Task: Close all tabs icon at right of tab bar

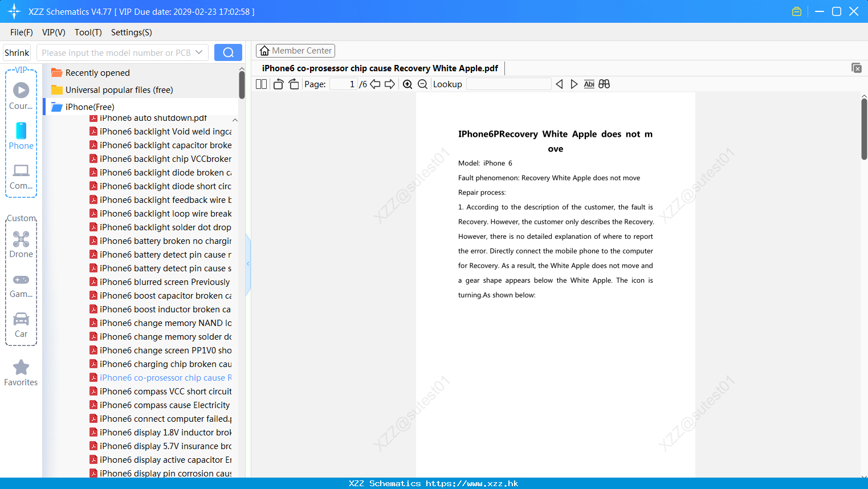Action: 857,68
